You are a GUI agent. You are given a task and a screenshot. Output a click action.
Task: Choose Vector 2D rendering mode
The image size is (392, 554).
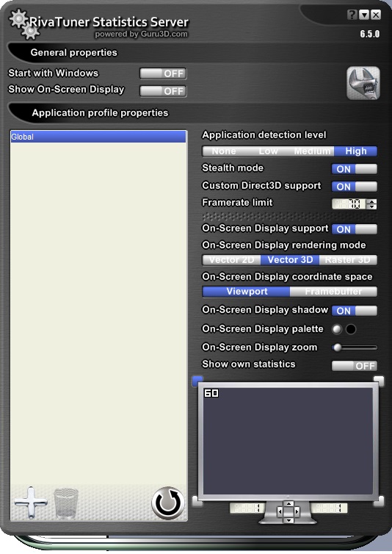point(231,260)
